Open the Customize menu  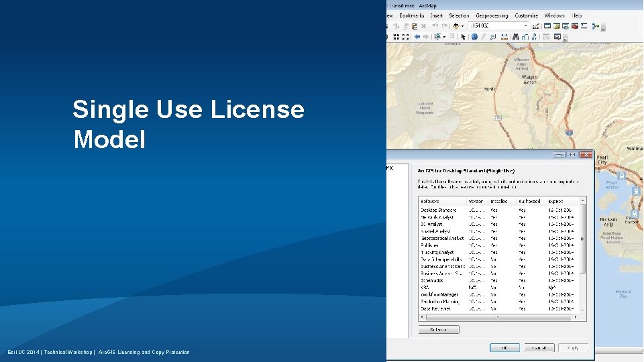(x=526, y=15)
